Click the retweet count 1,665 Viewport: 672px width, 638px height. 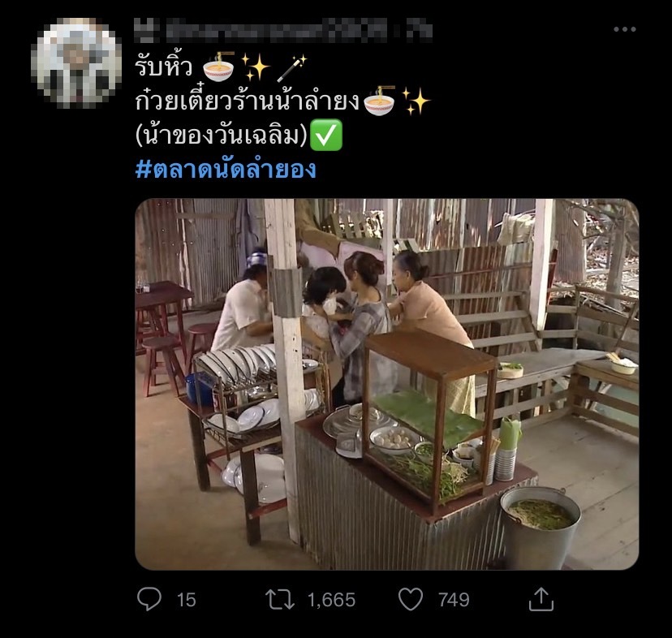332,600
